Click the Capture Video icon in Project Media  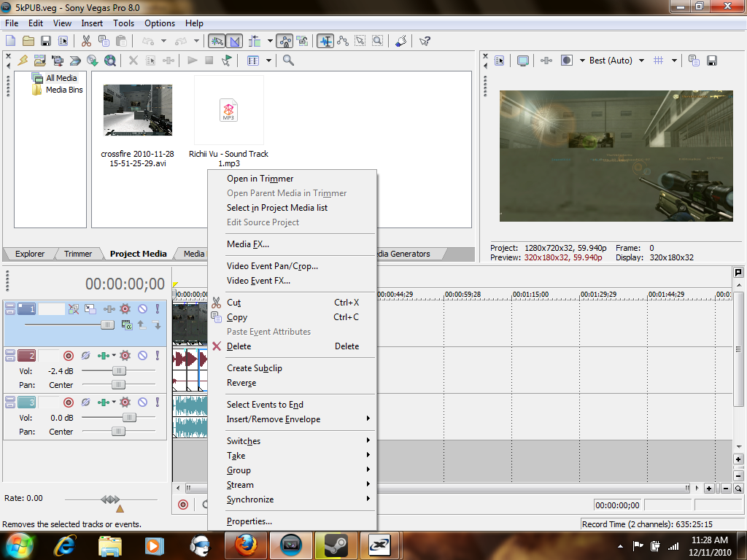point(57,61)
